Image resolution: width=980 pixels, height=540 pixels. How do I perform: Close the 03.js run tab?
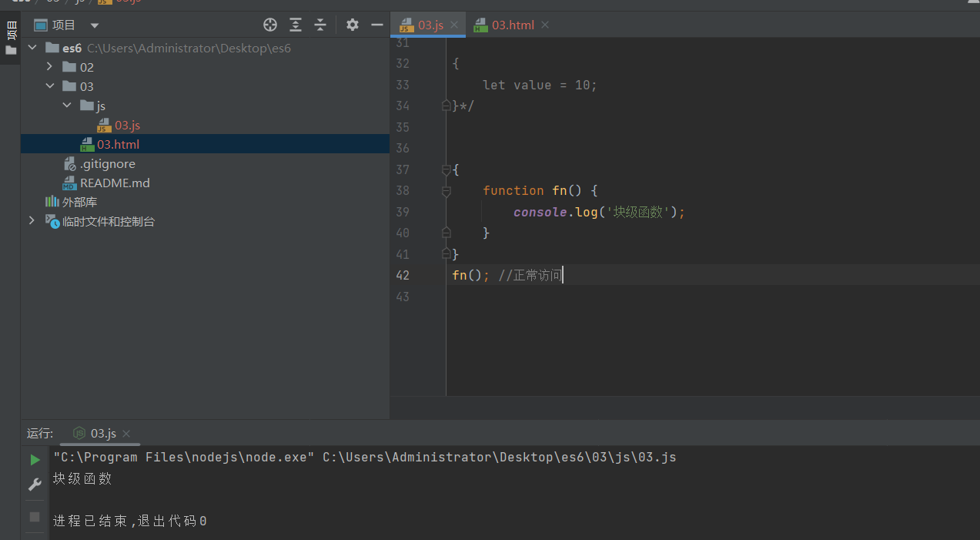[x=126, y=434]
